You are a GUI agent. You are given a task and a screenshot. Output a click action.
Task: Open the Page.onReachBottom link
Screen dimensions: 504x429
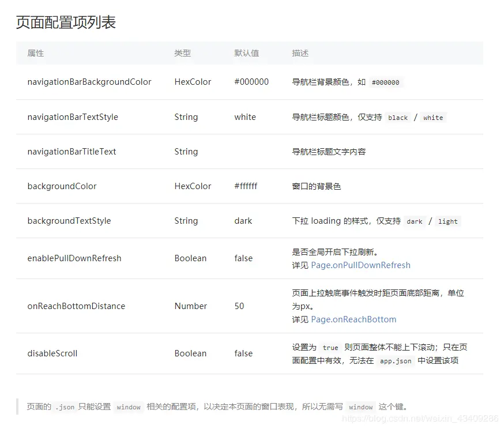coord(354,319)
